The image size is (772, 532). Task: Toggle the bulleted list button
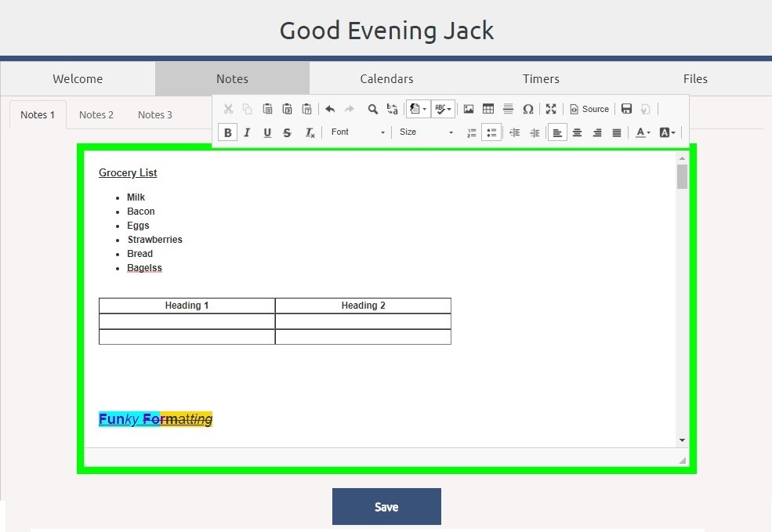click(491, 133)
